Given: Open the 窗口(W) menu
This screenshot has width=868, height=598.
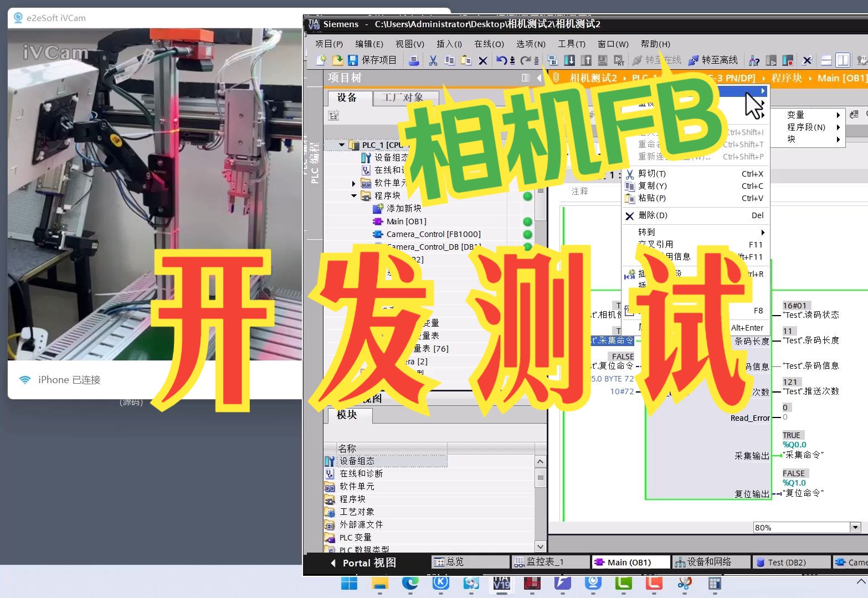Looking at the screenshot, I should [613, 44].
